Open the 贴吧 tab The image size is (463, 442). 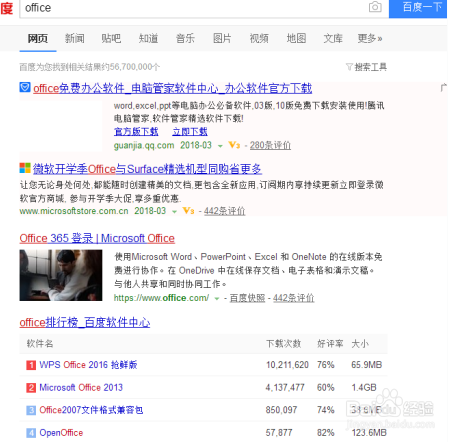(x=111, y=38)
